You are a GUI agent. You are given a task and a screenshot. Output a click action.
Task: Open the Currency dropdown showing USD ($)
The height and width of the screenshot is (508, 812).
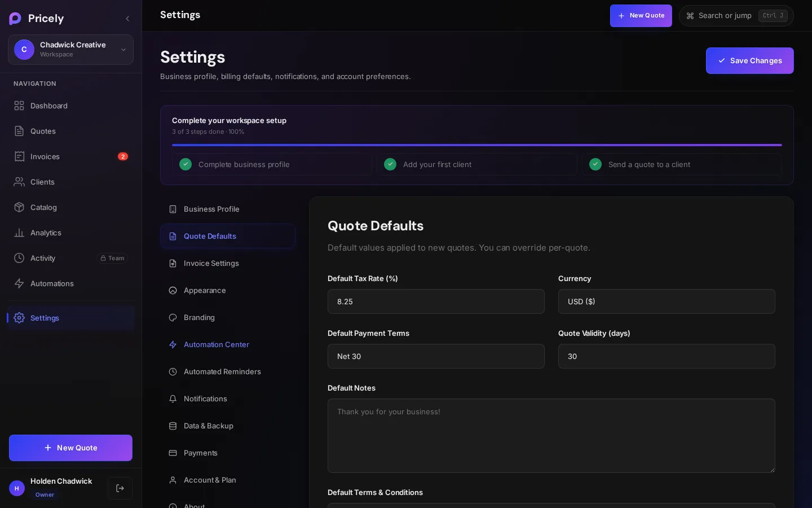pos(667,301)
